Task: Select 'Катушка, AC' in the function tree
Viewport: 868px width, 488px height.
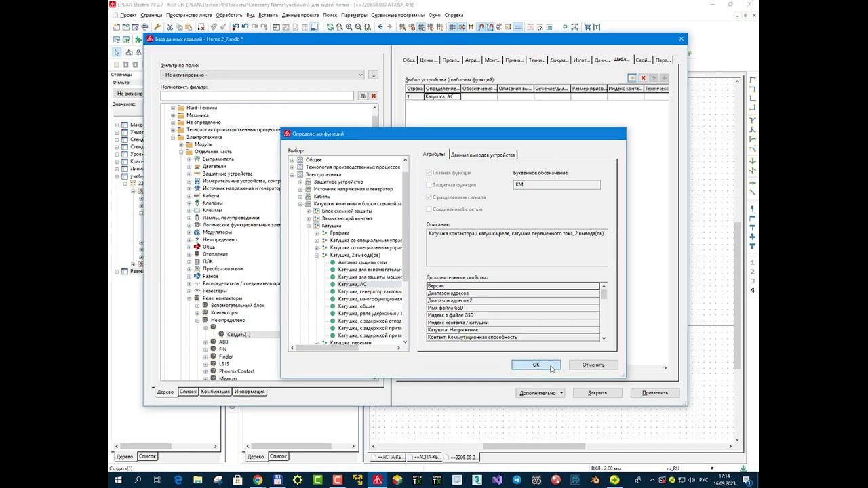Action: point(352,284)
